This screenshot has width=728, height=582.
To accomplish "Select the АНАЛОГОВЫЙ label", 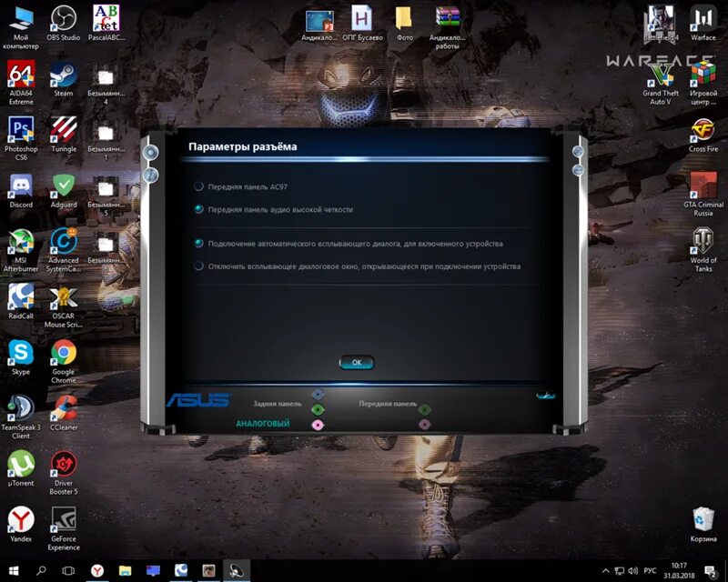I will (263, 424).
